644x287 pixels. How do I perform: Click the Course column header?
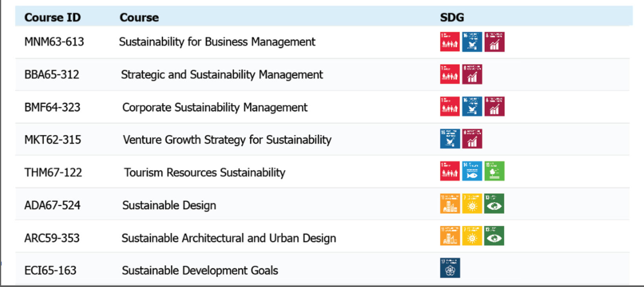139,17
